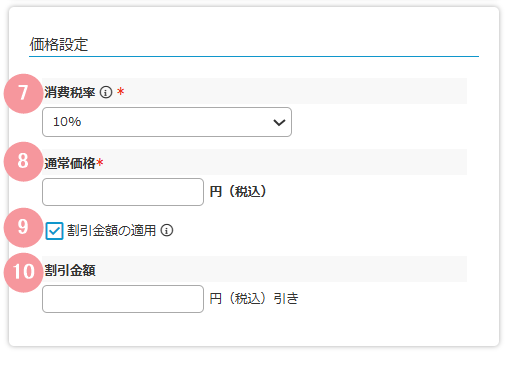Screen dimensions: 519x370
Task: Uncheck the 割引金額の適用 checkbox
Action: coord(54,231)
